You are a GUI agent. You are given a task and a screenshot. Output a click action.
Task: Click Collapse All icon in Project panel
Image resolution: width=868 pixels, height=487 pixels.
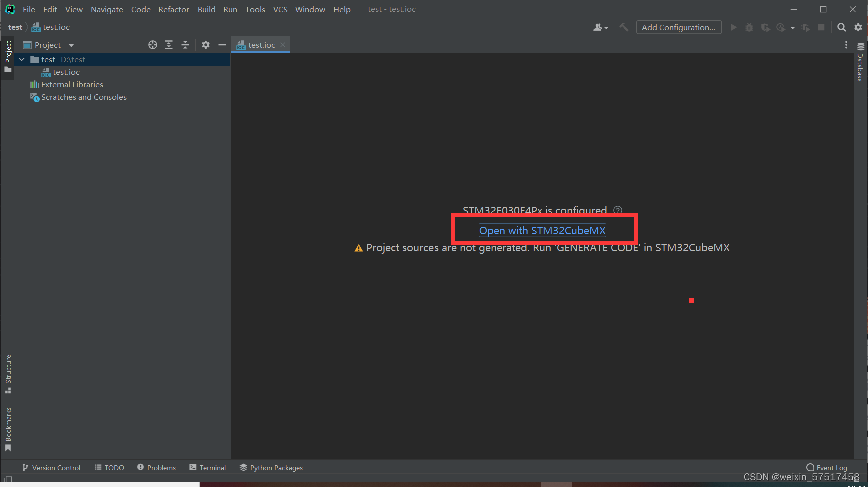coord(185,45)
